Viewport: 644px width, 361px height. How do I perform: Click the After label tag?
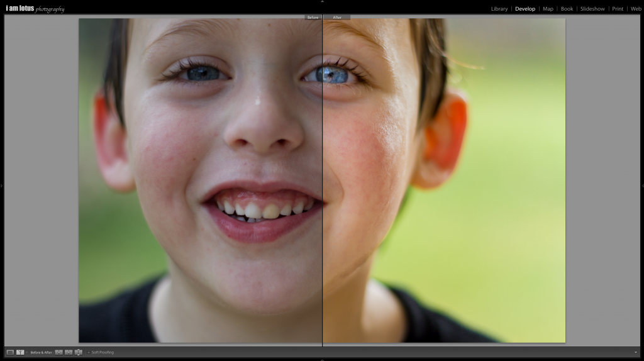coord(337,17)
